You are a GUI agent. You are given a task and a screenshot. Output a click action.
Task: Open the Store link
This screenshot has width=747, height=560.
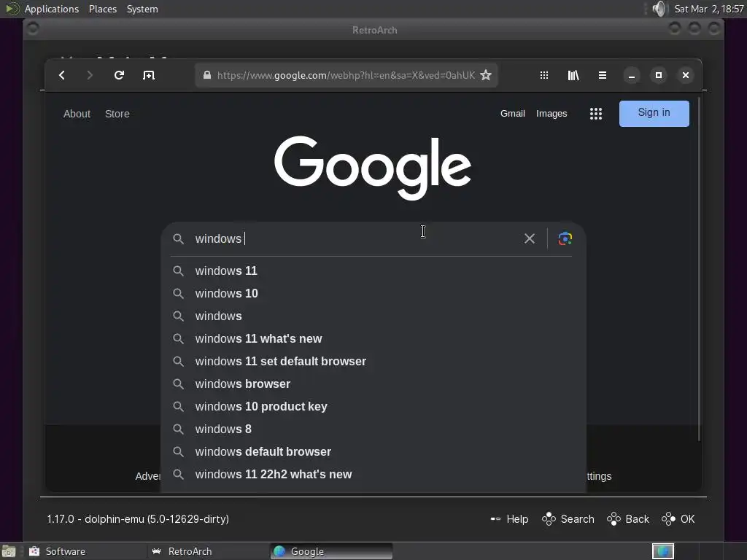click(117, 114)
